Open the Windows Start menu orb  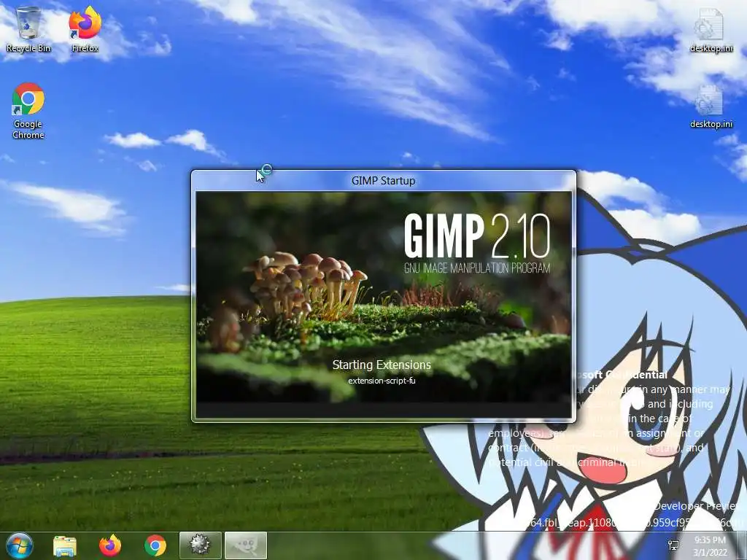[19, 545]
